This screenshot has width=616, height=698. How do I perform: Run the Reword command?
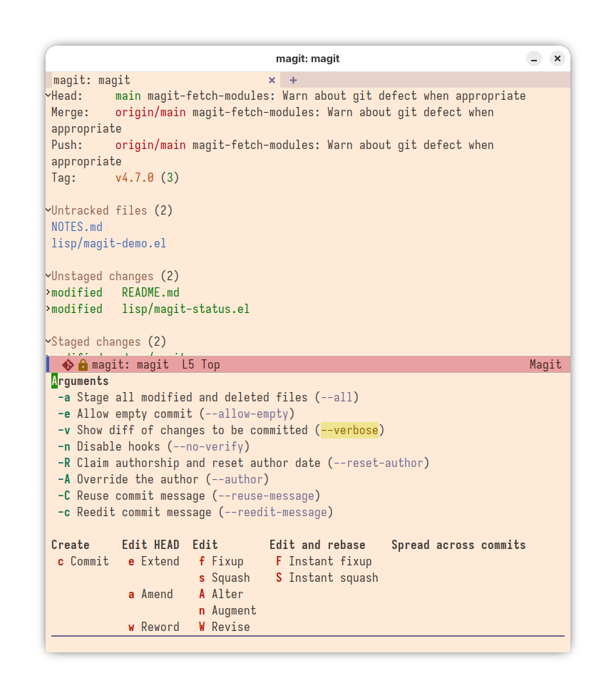click(153, 627)
